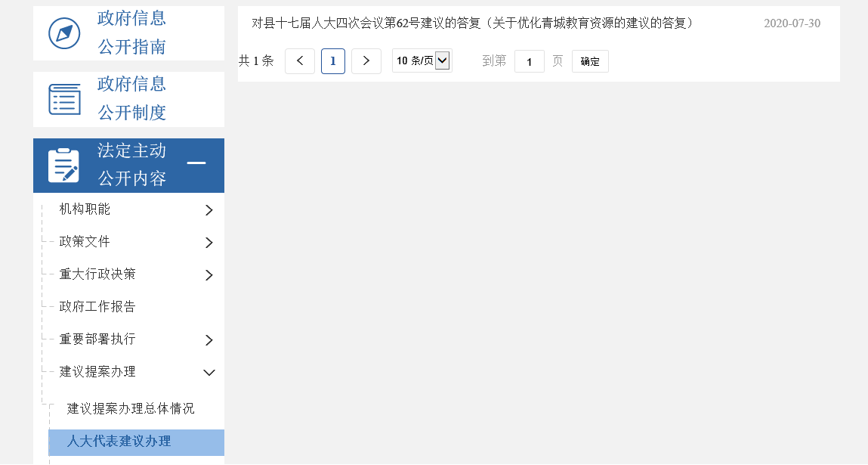
Task: Go to next page with right arrow
Action: (366, 61)
